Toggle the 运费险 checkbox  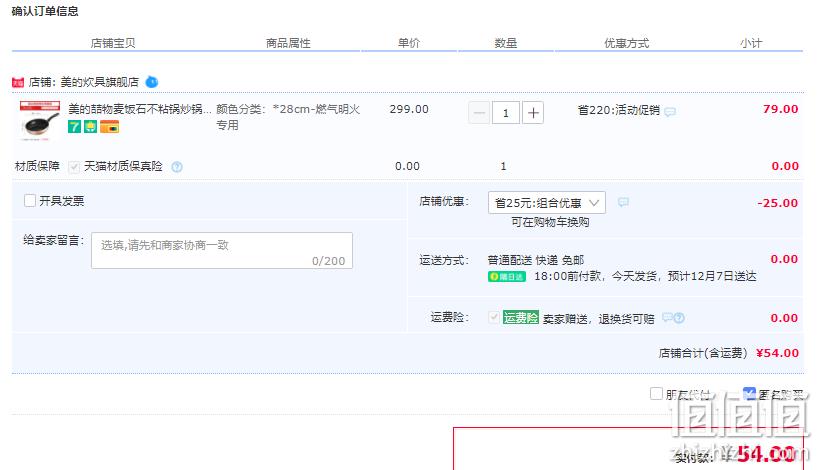[494, 317]
